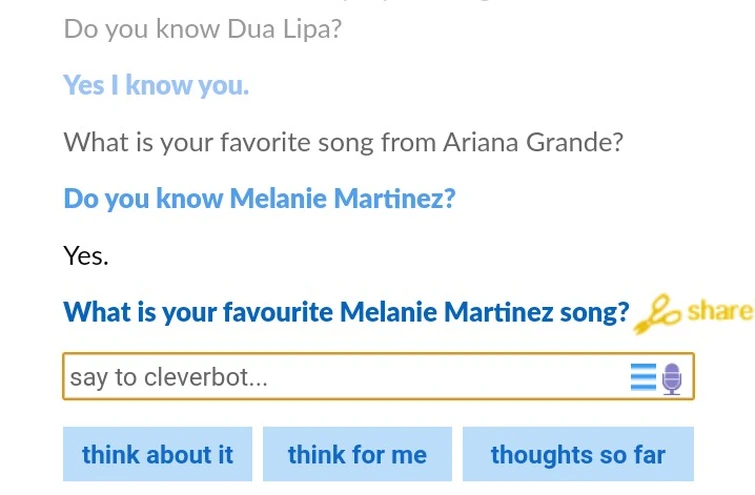Click the Ariana Grande favorite song question
This screenshot has height=495, width=755.
click(x=343, y=142)
